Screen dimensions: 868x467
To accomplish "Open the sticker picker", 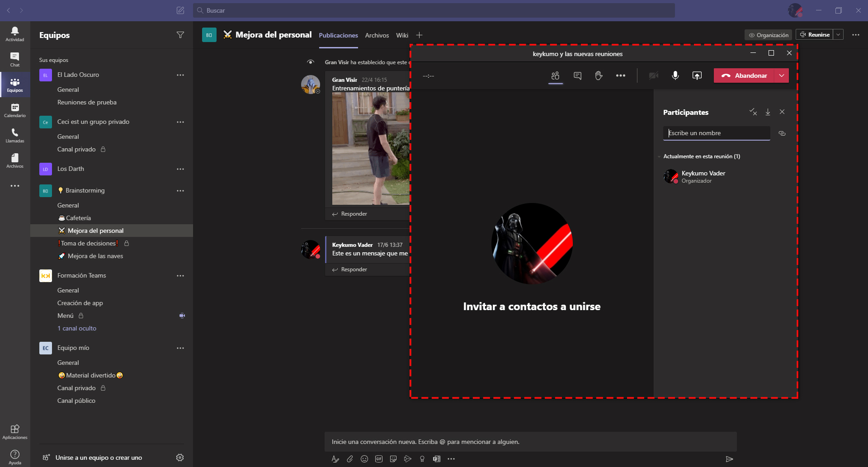I will pos(393,459).
